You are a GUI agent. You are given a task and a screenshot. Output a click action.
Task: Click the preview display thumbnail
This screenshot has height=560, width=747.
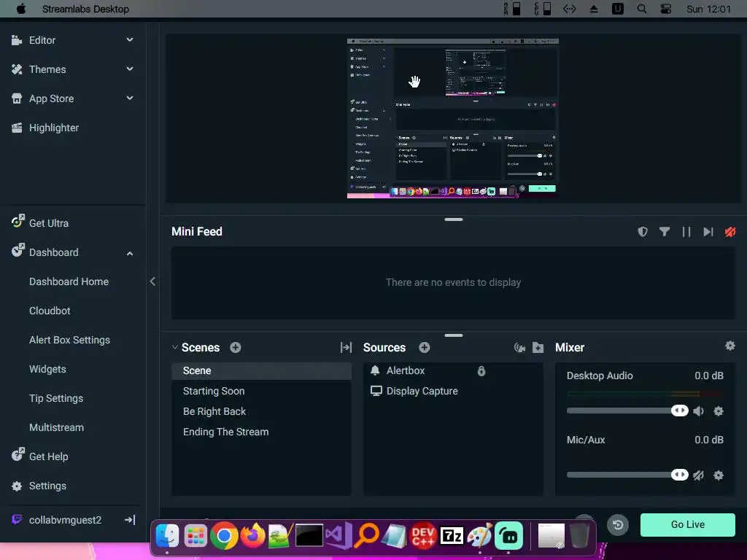(x=452, y=118)
